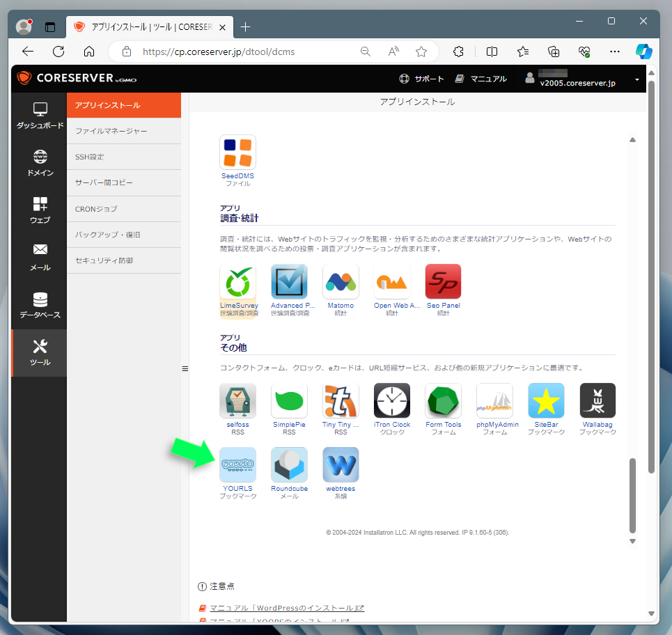Open Favorites list button

coord(523,52)
